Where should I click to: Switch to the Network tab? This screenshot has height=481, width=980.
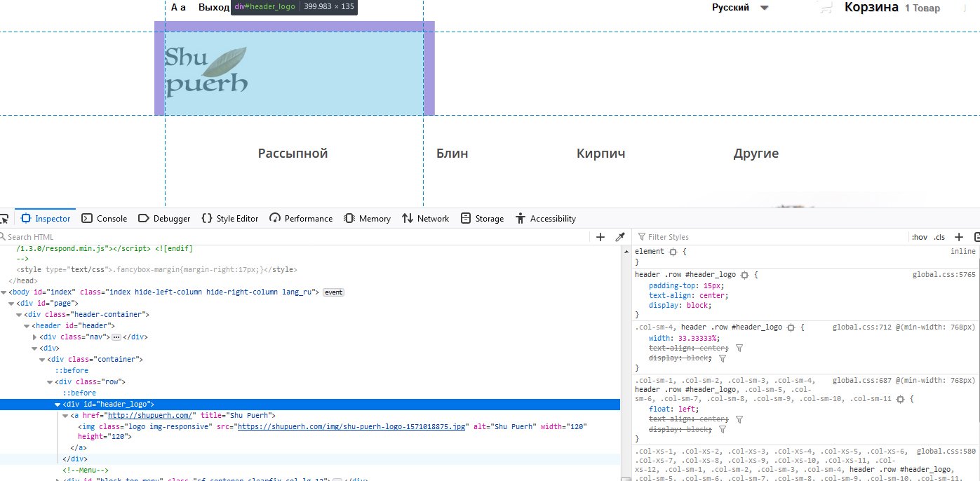[425, 218]
